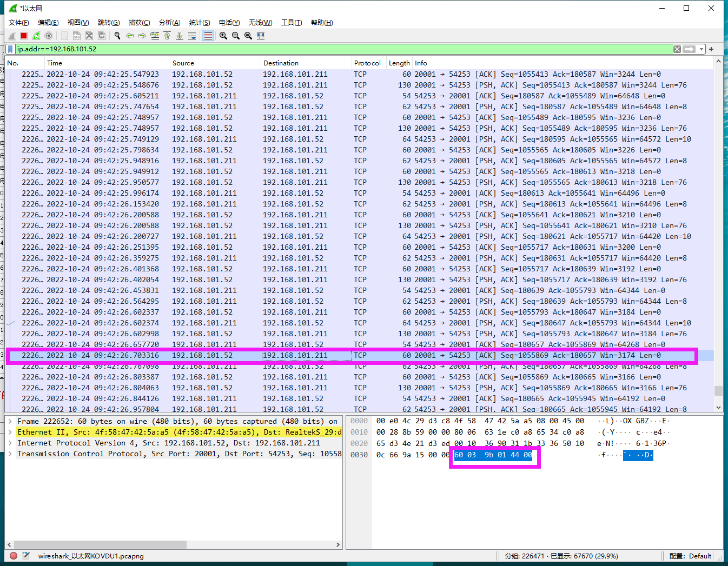Open the filter history dropdown arrow
728x566 pixels.
point(701,49)
